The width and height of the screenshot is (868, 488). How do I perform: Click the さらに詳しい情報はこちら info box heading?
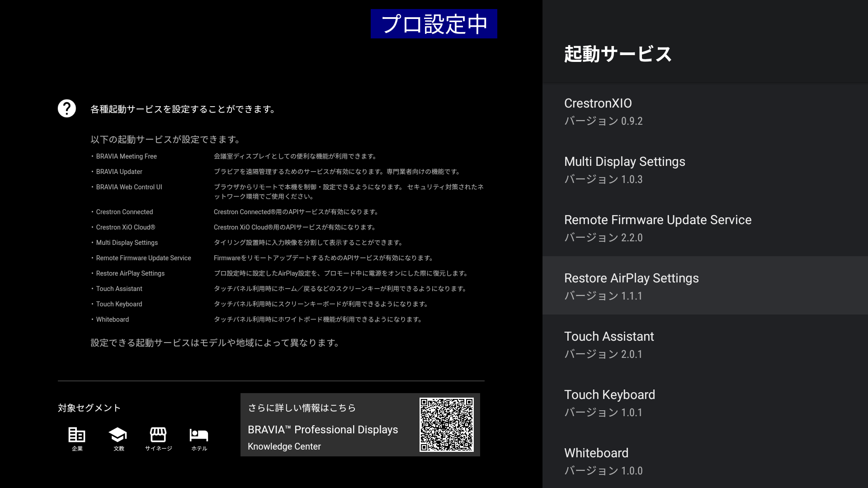pos(302,408)
